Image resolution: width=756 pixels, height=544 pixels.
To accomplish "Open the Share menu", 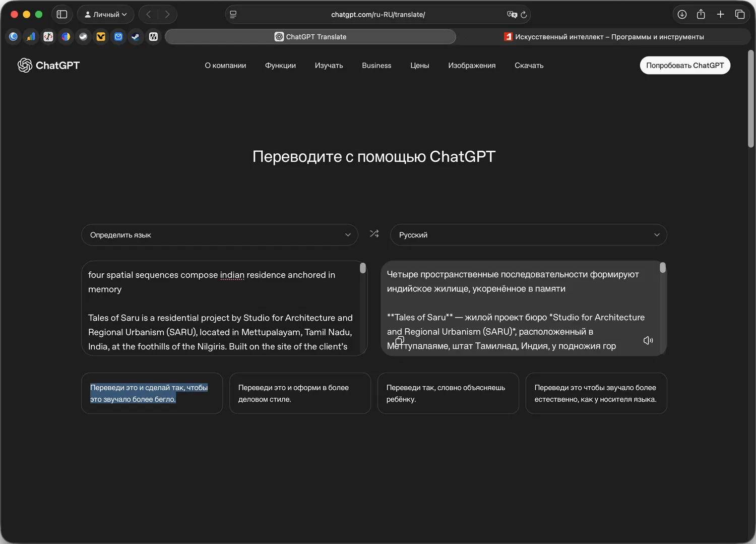I will (x=701, y=14).
